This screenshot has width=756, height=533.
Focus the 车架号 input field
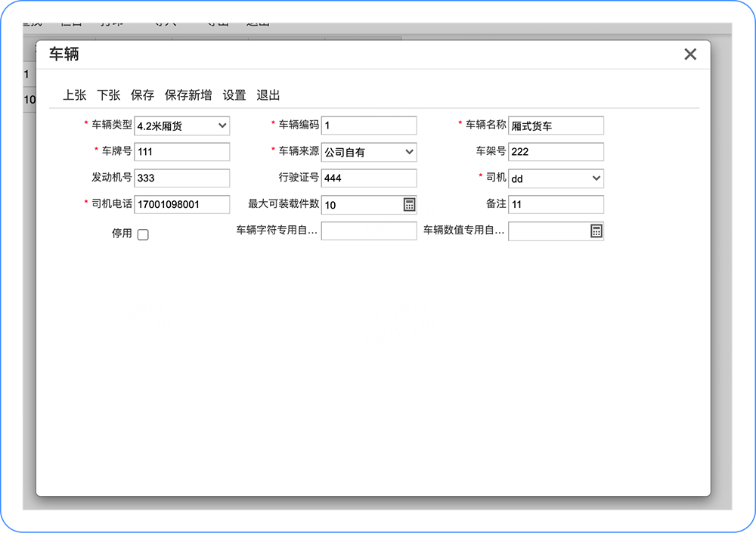point(556,151)
